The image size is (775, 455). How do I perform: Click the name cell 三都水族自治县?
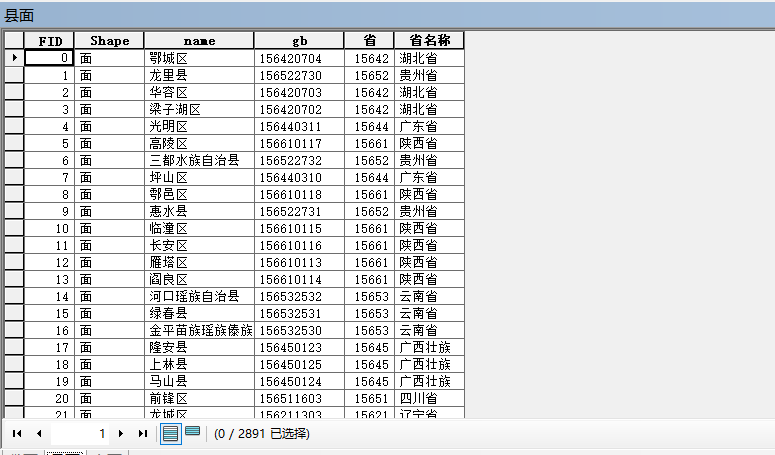pyautogui.click(x=199, y=160)
